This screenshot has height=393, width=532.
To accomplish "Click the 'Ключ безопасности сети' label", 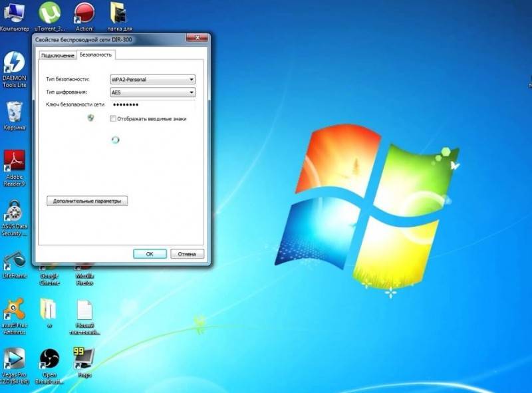I will [75, 104].
